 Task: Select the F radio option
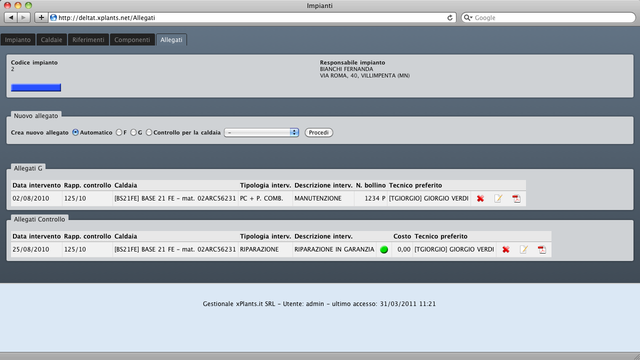pos(119,132)
